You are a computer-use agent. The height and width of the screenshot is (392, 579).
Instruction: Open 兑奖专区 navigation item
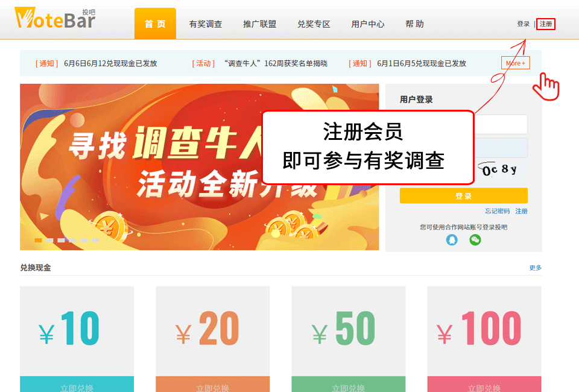(314, 24)
